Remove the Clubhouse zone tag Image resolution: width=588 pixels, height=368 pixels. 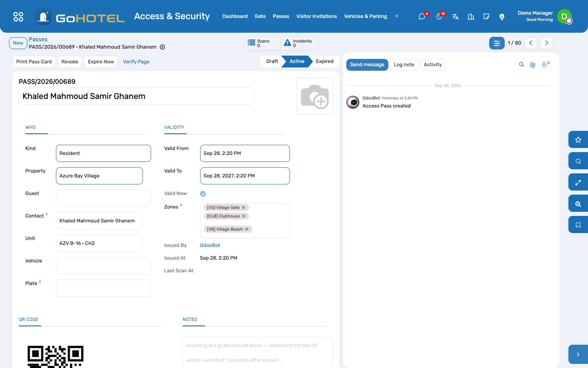(244, 216)
